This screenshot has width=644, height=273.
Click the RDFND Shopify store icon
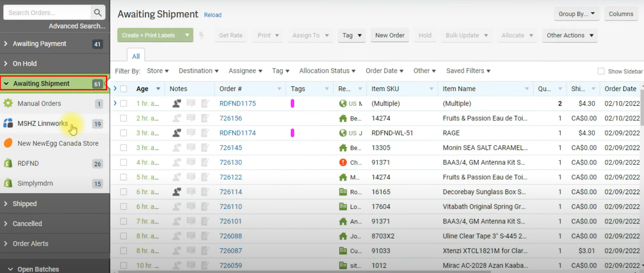8,163
